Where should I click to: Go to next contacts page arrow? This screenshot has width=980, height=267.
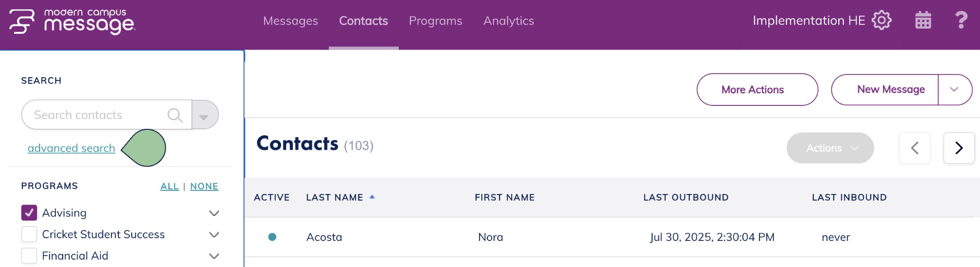(x=959, y=148)
